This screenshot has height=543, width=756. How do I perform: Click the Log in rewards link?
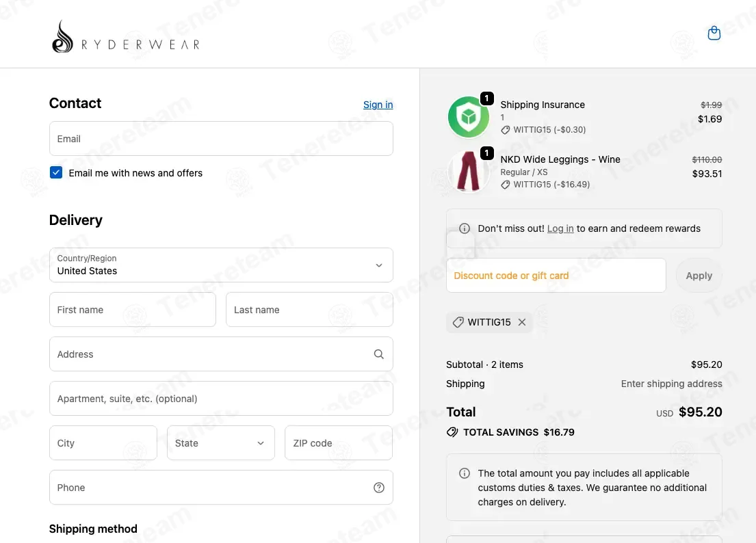pos(560,228)
